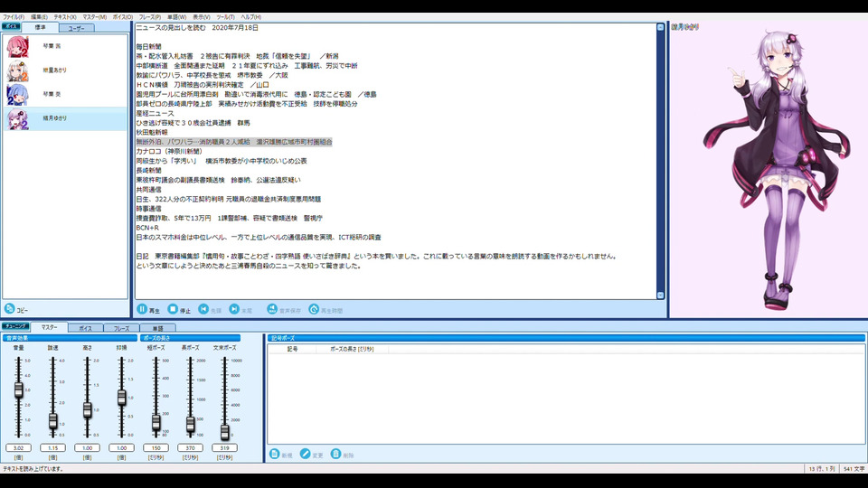Open the ヘルプ(H) menu
Screen dimensions: 868x488
click(x=250, y=17)
